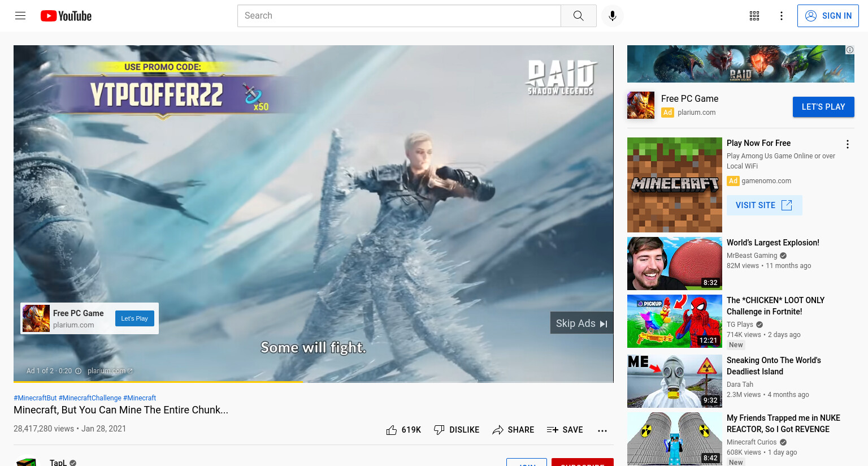The height and width of the screenshot is (466, 868).
Task: Click Free PC Game ad icon in sidebar
Action: pos(641,105)
